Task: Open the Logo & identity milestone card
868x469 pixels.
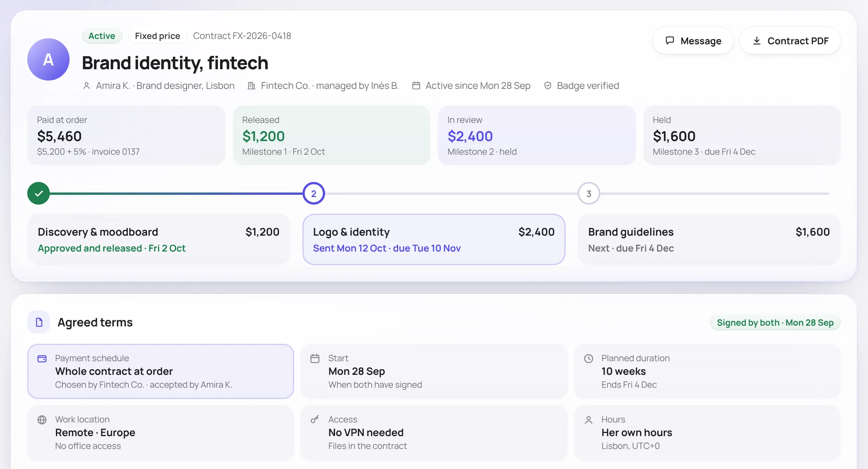Action: point(434,239)
